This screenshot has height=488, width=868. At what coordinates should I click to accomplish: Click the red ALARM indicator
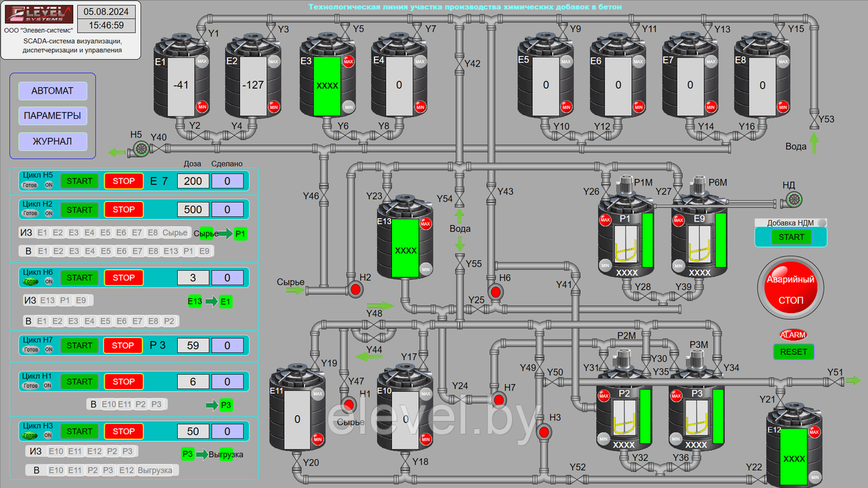tap(793, 335)
